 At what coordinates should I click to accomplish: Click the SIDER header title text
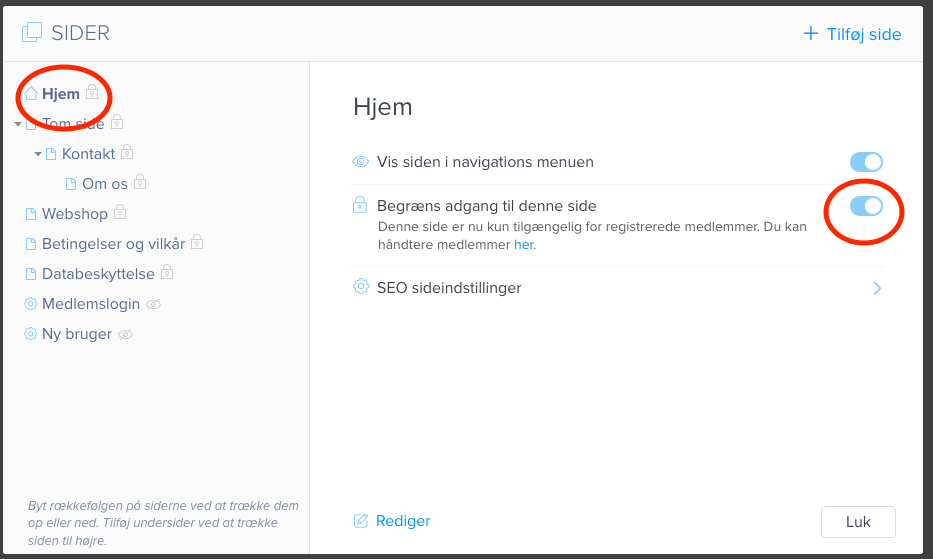[80, 33]
